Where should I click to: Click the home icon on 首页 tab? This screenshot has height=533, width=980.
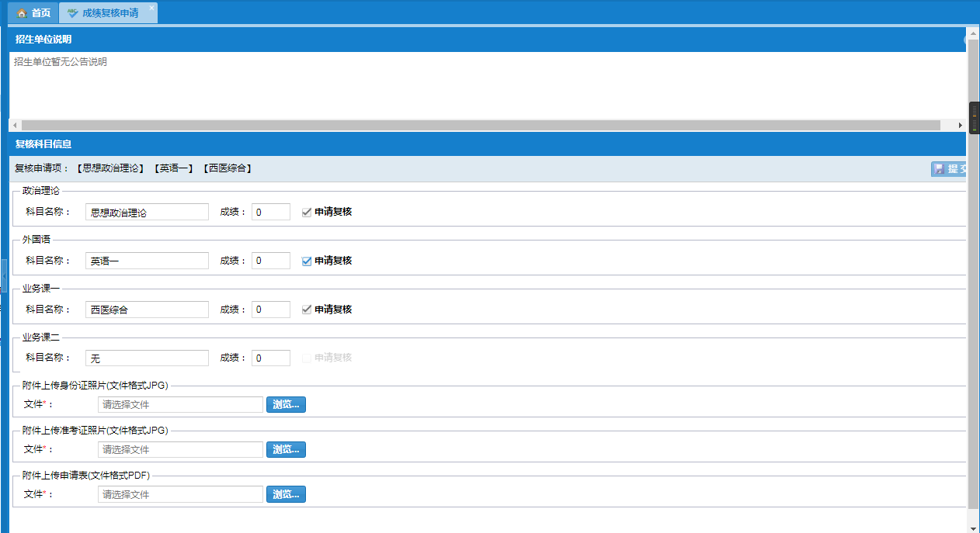coord(22,13)
